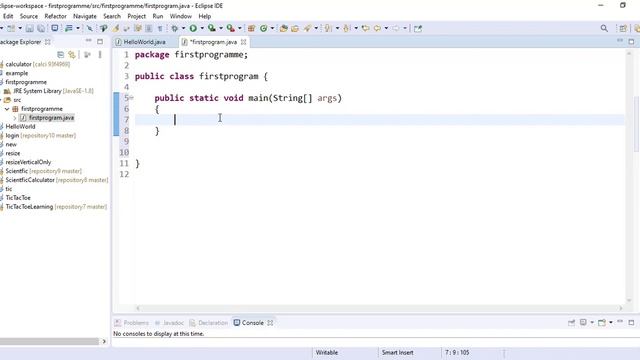Click the Open Console terminal toolbar icon
This screenshot has height=360, width=640.
55,28
